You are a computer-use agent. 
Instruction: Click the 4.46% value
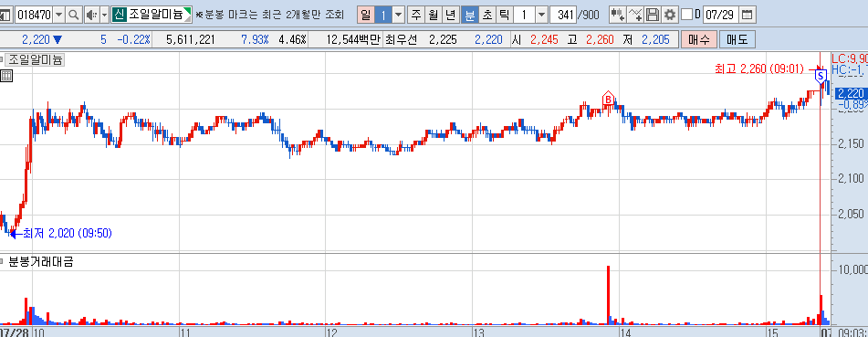292,39
